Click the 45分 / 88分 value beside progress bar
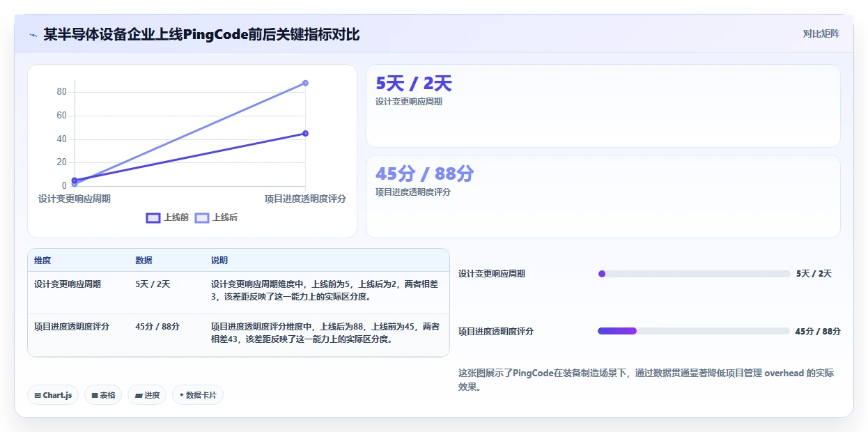The height and width of the screenshot is (432, 868). (x=818, y=331)
